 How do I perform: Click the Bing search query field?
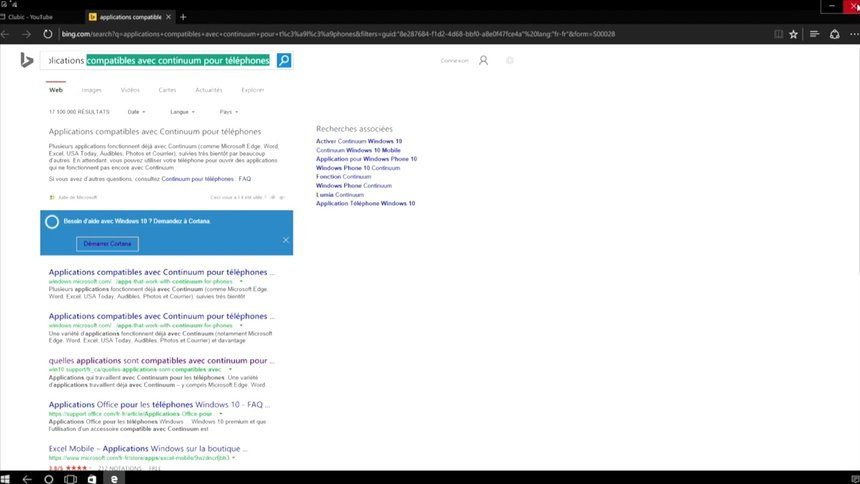(158, 60)
